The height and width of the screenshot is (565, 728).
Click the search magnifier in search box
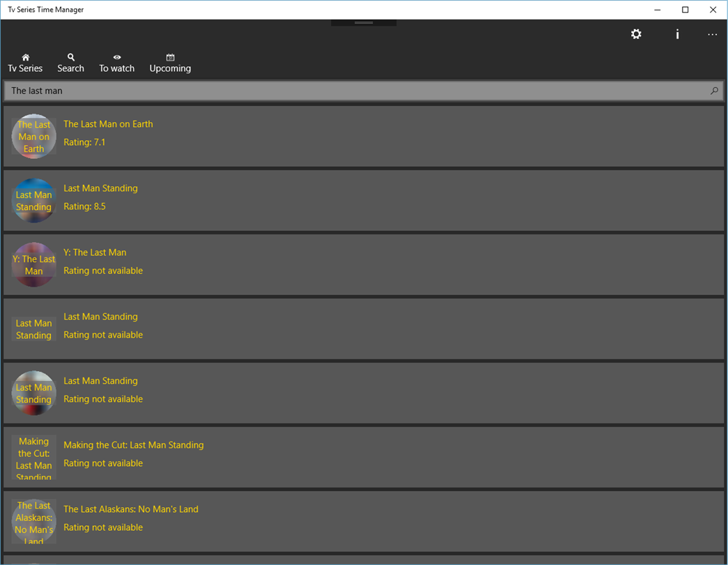pos(714,91)
